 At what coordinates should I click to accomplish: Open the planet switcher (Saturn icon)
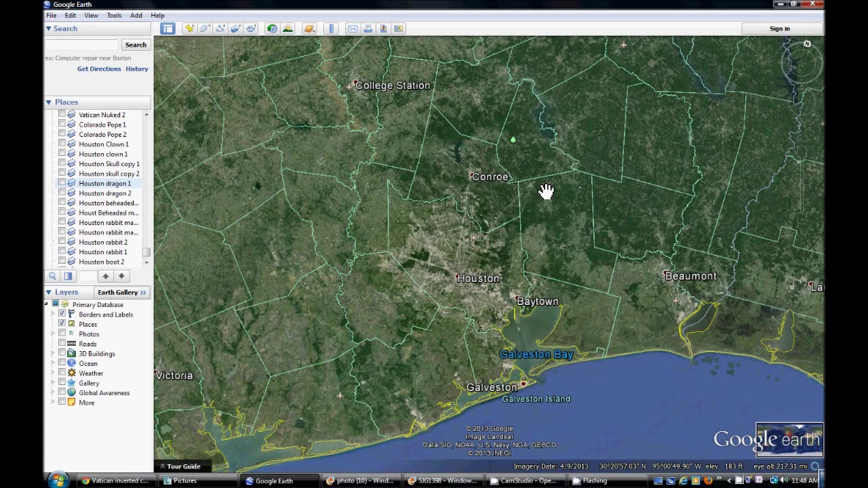point(309,28)
